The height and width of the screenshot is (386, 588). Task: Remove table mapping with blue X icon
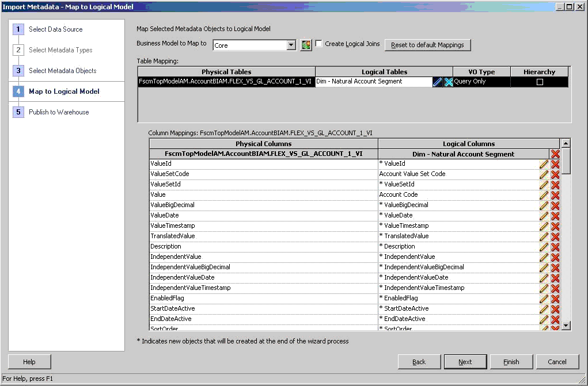coord(448,82)
